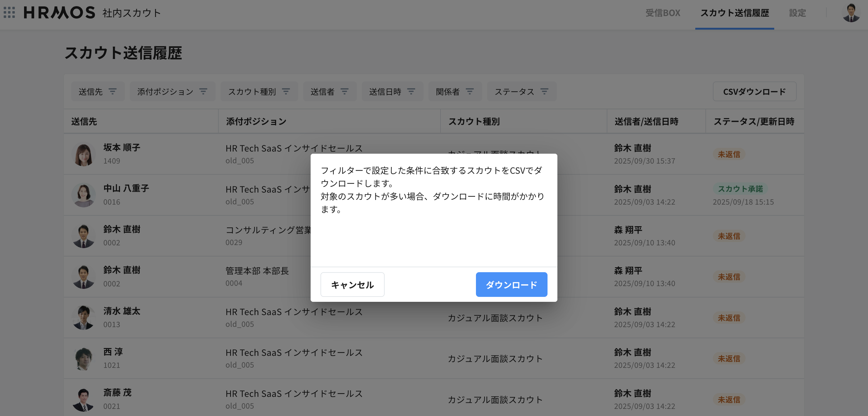Open the ステータス filter dropdown
Screen dimensions: 868x416
(521, 92)
